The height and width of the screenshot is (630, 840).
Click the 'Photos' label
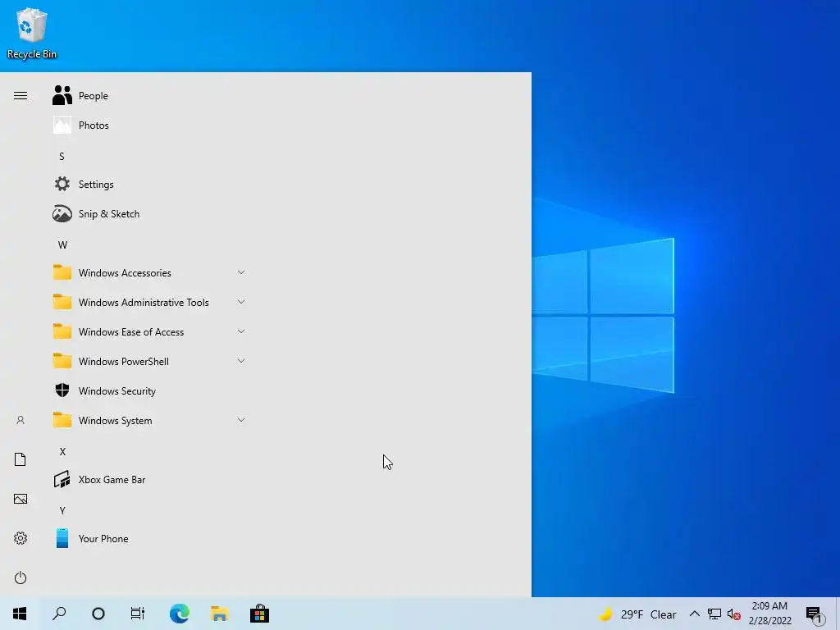[94, 125]
